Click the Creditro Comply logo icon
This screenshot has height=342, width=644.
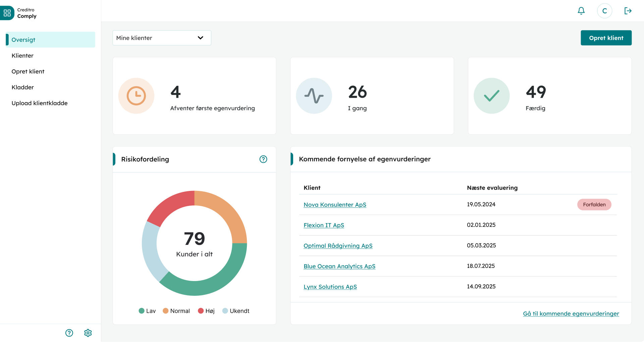[7, 13]
